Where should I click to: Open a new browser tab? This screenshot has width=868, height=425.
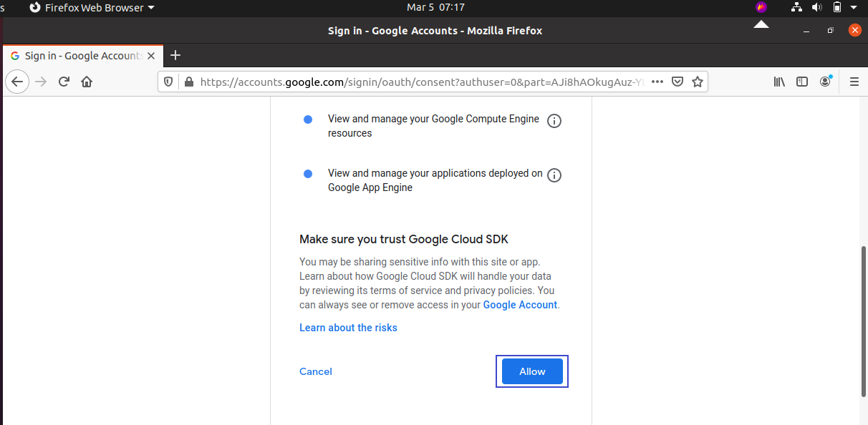pos(175,55)
